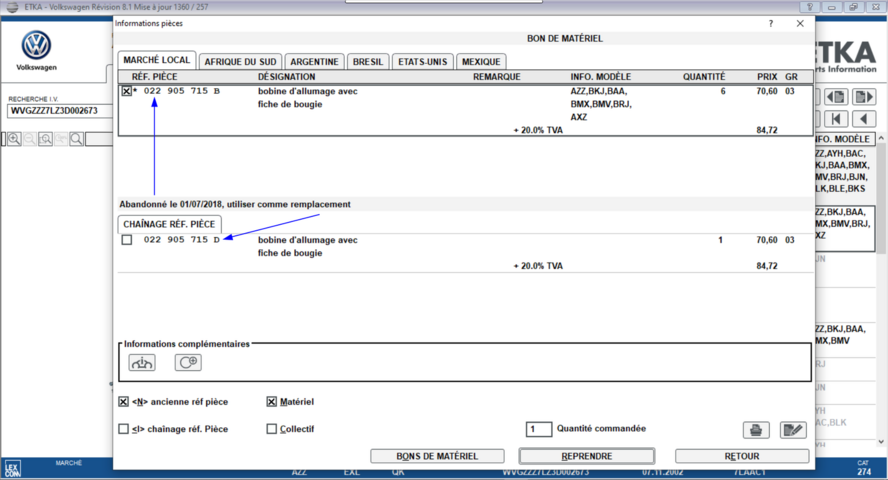Click the plain search magnifier icon
Viewport: 888px width, 480px height.
pyautogui.click(x=76, y=139)
